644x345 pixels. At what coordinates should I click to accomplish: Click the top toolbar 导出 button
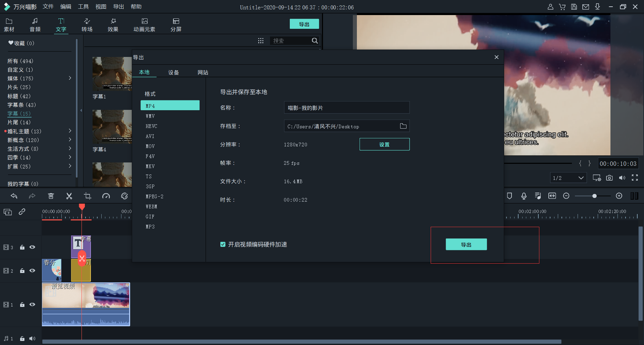pos(304,24)
